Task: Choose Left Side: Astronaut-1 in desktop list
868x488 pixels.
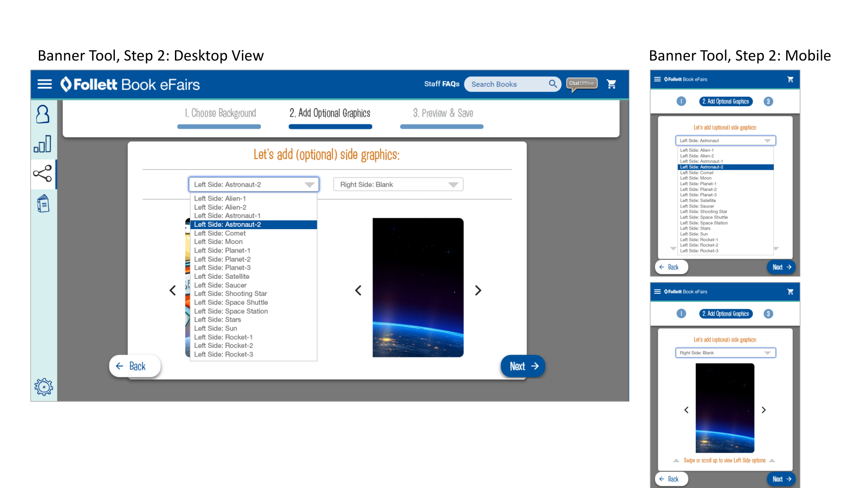Action: click(254, 216)
